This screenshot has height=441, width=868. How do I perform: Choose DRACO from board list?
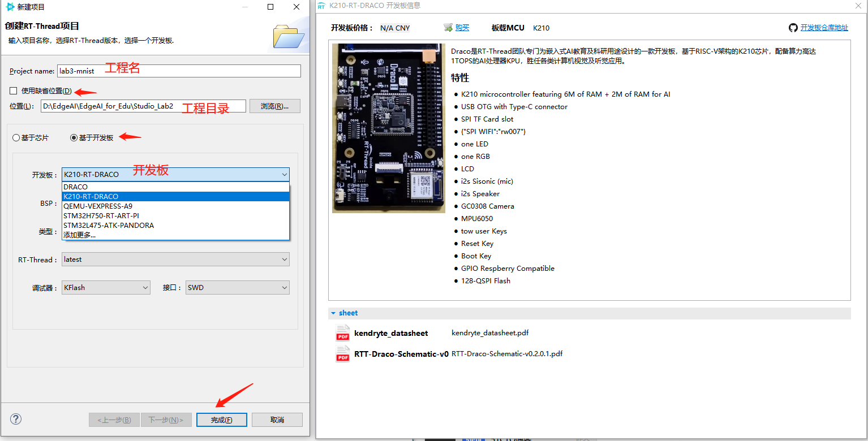[175, 187]
